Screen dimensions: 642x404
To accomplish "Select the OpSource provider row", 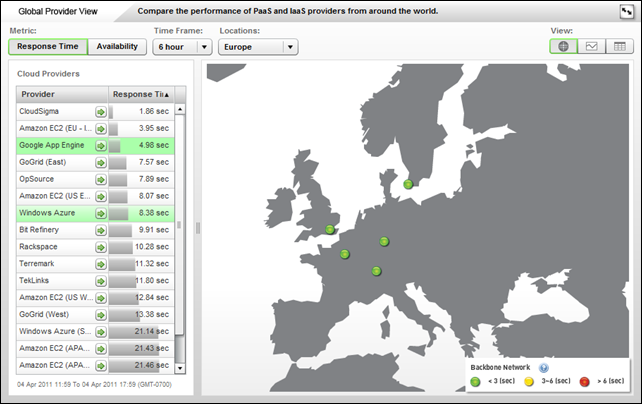I will pyautogui.click(x=54, y=179).
